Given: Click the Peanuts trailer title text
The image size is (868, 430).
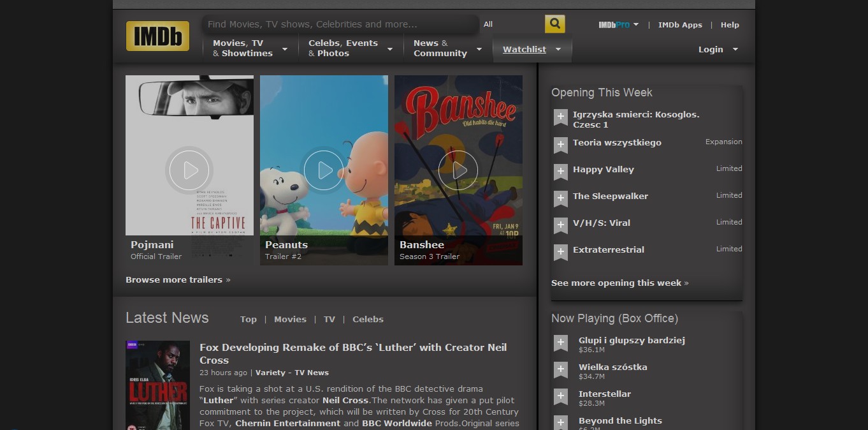Looking at the screenshot, I should click(286, 244).
